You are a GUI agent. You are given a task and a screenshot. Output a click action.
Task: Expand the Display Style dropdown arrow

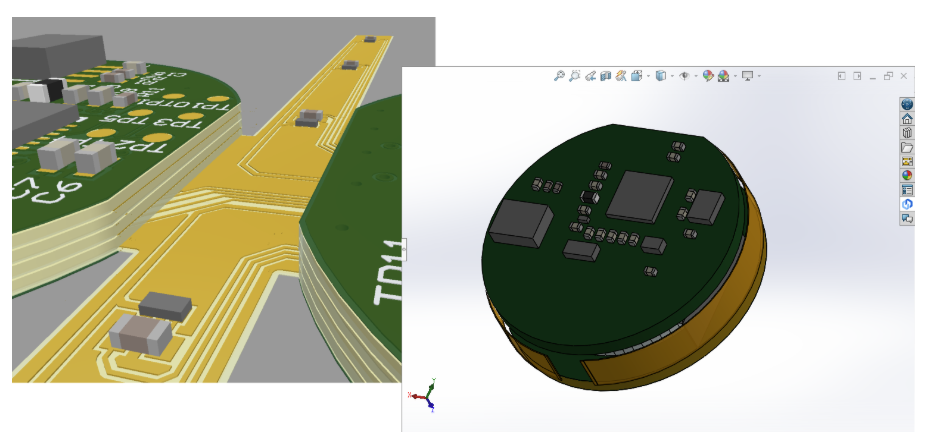point(672,76)
